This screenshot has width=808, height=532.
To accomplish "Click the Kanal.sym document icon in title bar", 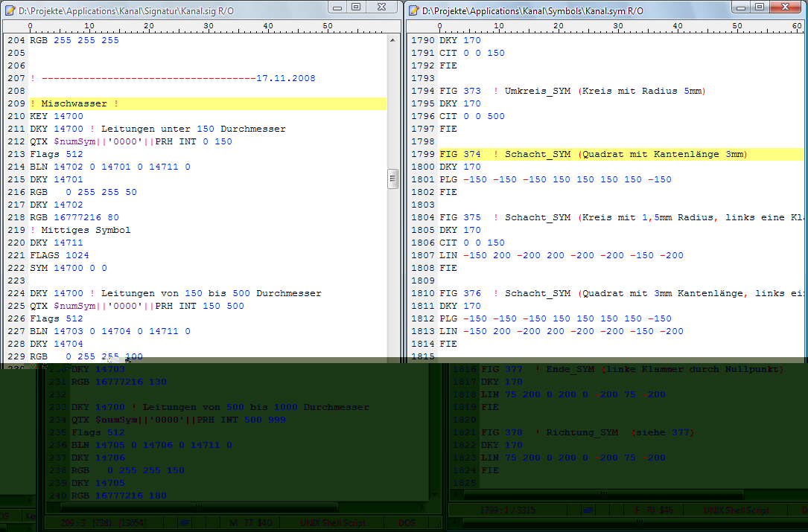I will 413,9.
